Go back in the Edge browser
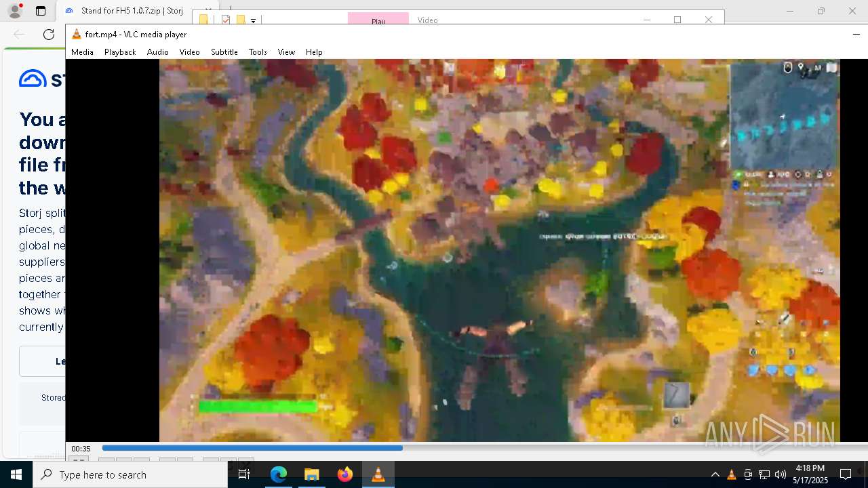Screen dimensions: 868x488 pos(19,35)
